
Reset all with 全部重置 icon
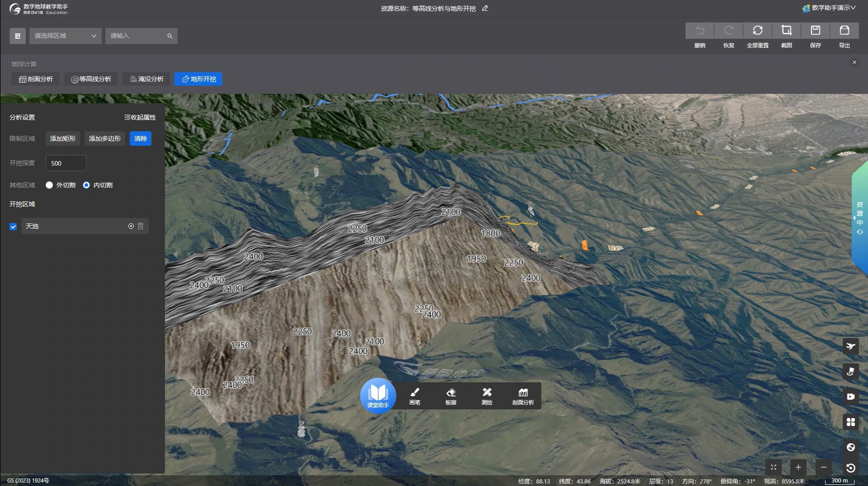(x=758, y=30)
